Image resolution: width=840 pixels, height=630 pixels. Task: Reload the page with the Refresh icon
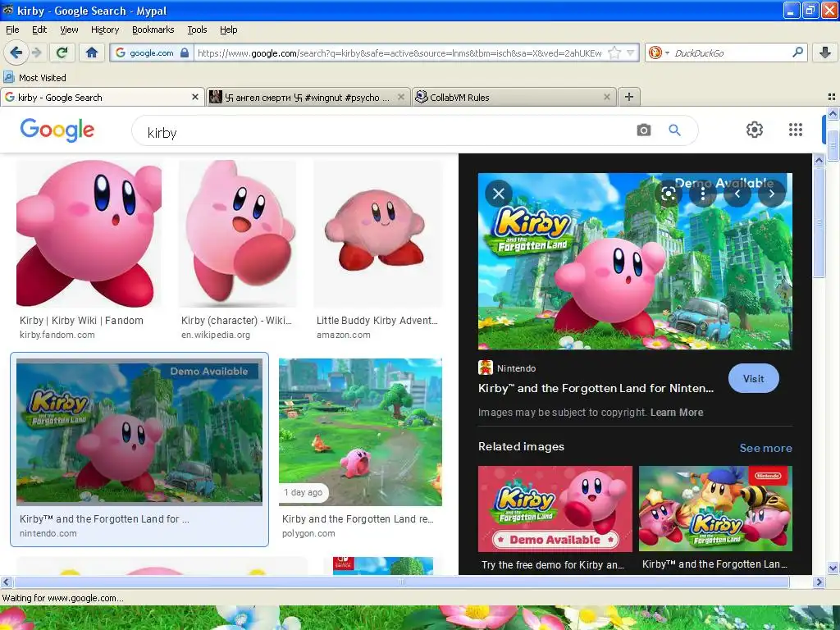click(x=62, y=52)
